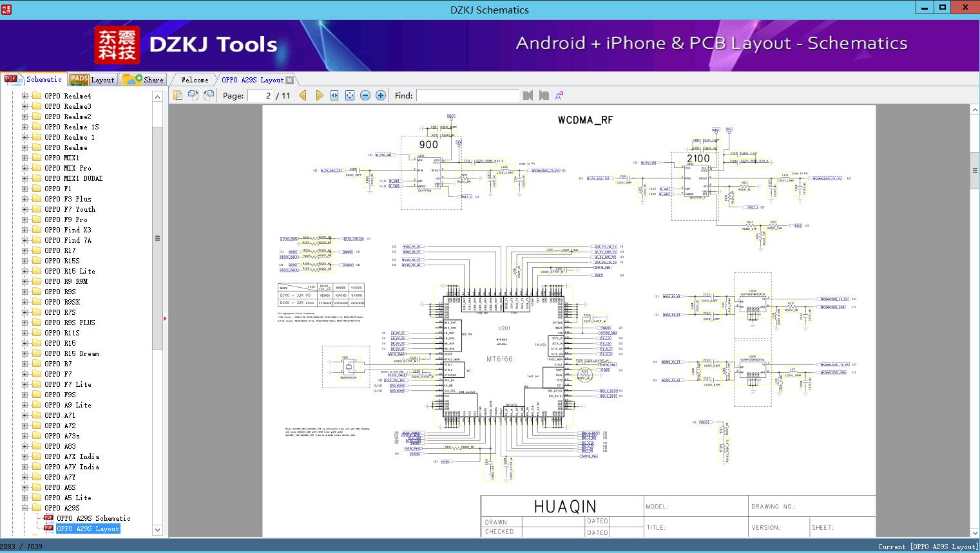Click the Find text box

(x=468, y=95)
